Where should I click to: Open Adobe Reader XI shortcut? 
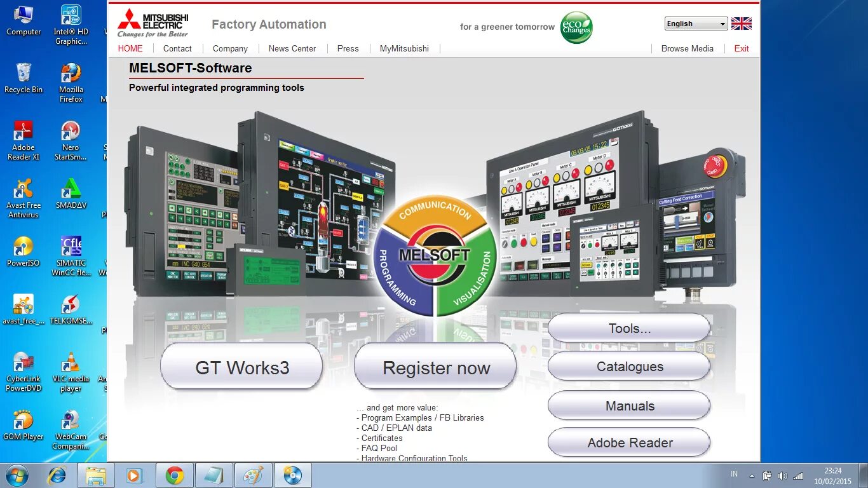[x=24, y=140]
